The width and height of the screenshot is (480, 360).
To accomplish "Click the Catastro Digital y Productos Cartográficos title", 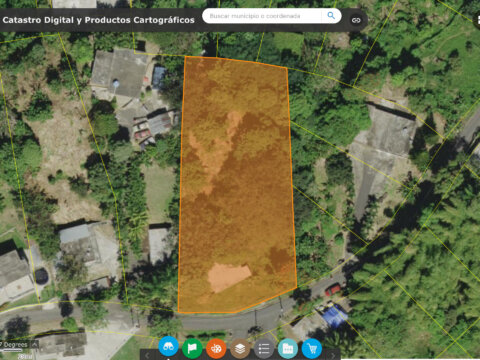I will 98,20.
